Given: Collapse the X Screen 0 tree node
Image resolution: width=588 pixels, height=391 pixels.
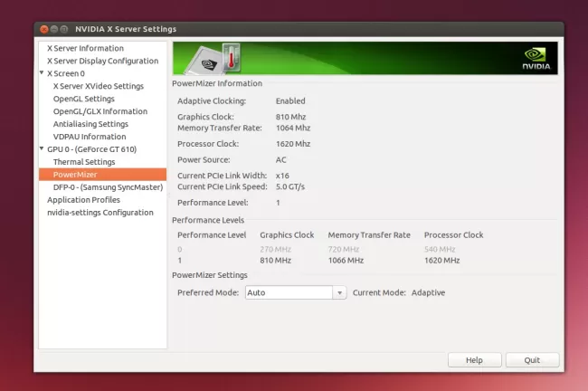Looking at the screenshot, I should click(x=42, y=73).
